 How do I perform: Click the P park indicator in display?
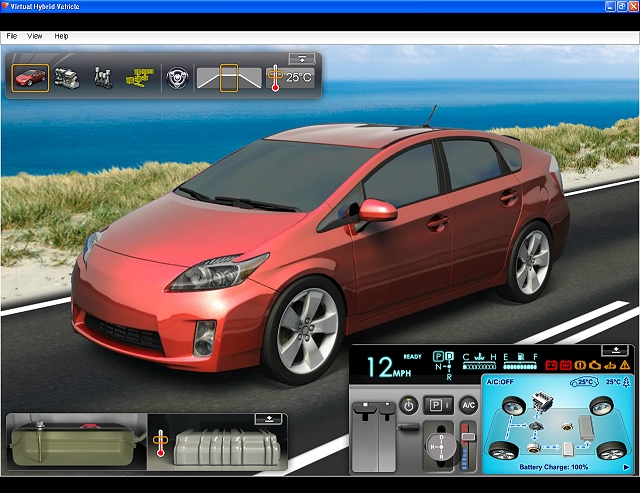click(438, 357)
